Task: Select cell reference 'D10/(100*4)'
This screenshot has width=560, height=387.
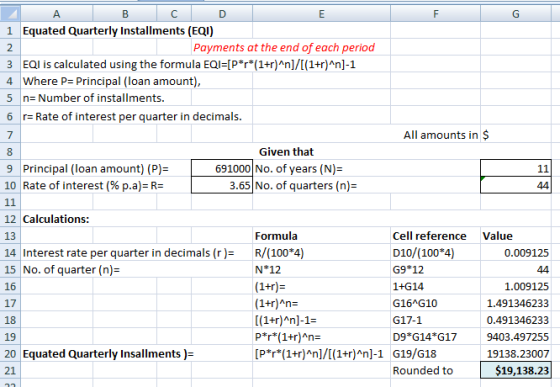Action: (x=424, y=252)
